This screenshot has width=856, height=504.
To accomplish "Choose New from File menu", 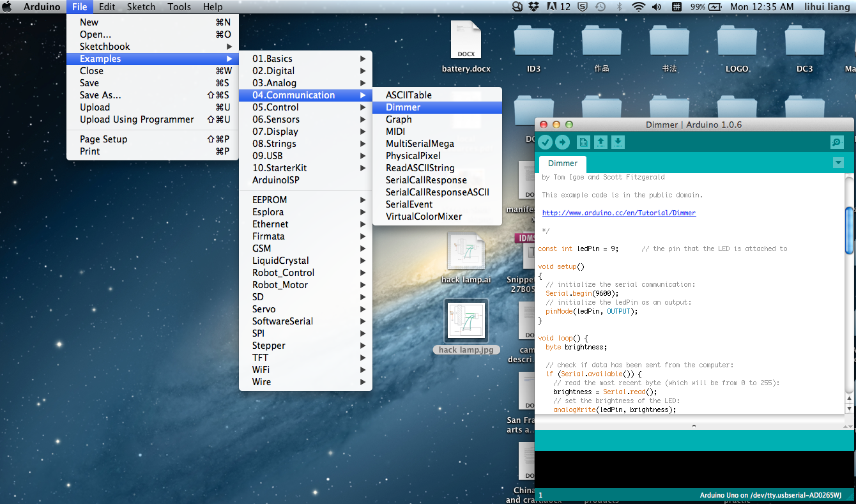I will 152,22.
